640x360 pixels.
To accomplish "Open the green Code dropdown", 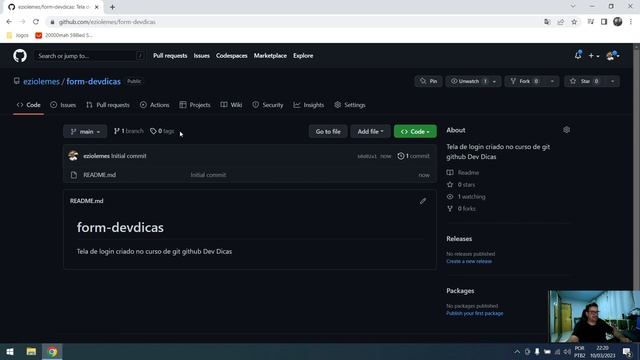I will 415,131.
